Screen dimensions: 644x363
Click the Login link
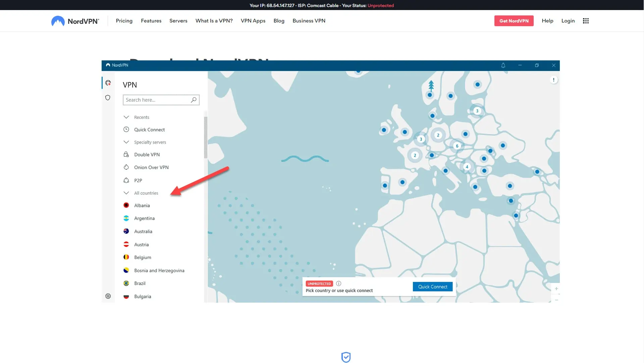568,21
